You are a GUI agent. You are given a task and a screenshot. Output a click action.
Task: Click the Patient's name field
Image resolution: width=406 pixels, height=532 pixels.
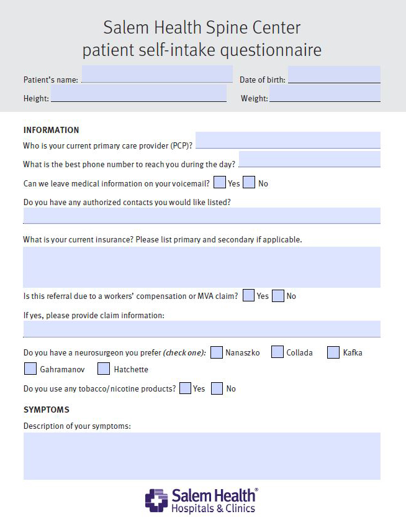157,74
